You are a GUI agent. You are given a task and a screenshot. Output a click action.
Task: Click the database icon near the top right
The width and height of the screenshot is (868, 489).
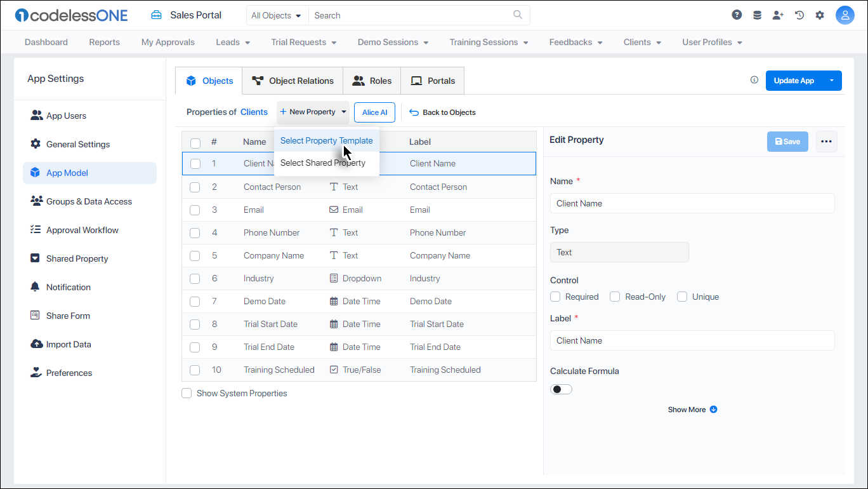[x=757, y=14]
